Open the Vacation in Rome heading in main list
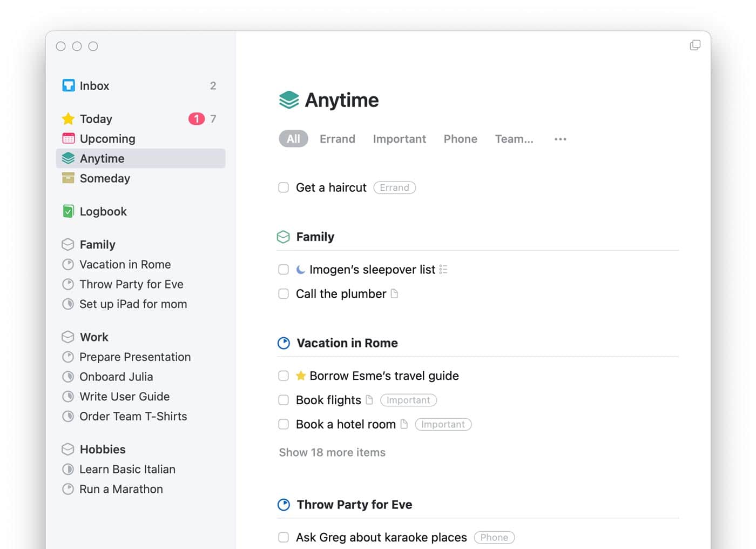The height and width of the screenshot is (549, 756). click(x=347, y=343)
